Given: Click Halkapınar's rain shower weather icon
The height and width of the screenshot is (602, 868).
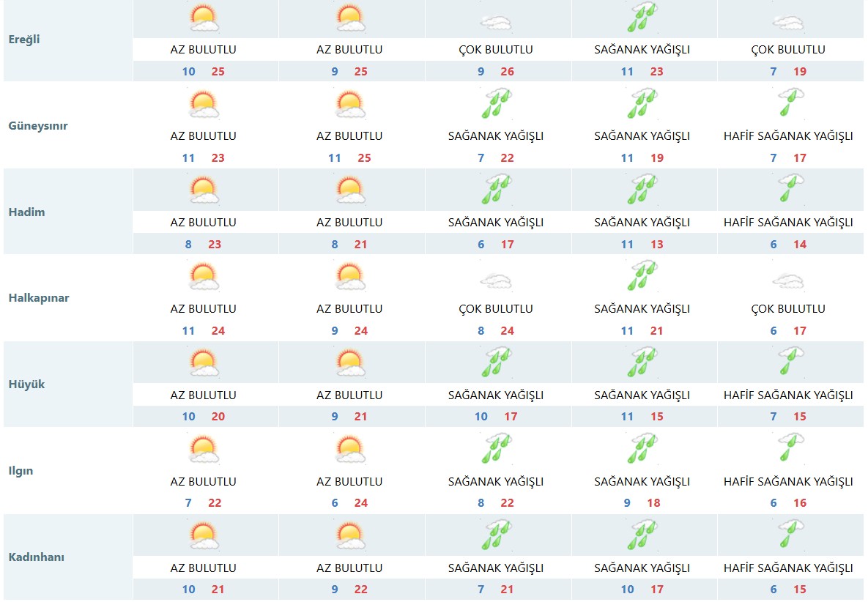Looking at the screenshot, I should pyautogui.click(x=642, y=276).
